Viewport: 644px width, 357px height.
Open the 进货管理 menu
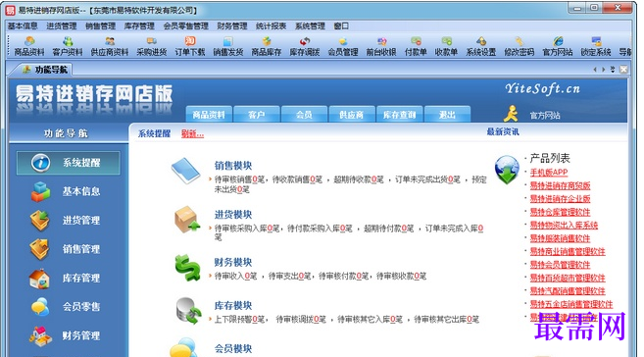[x=62, y=25]
